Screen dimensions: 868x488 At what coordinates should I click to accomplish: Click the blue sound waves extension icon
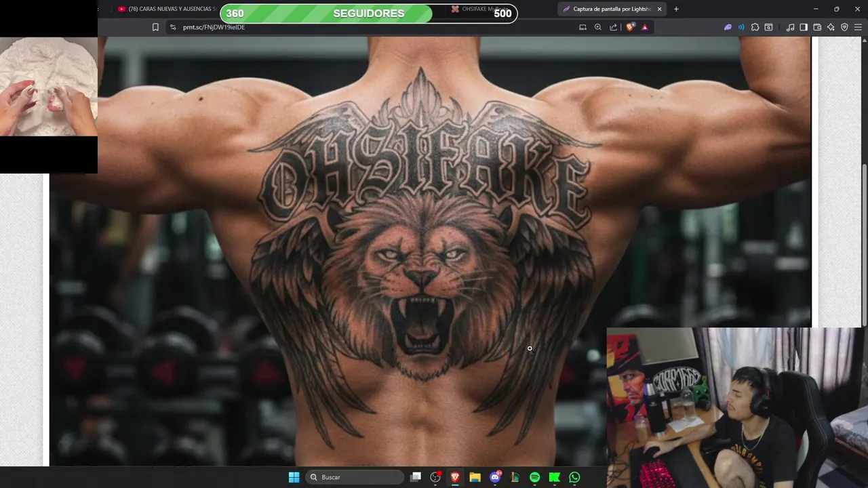point(741,27)
